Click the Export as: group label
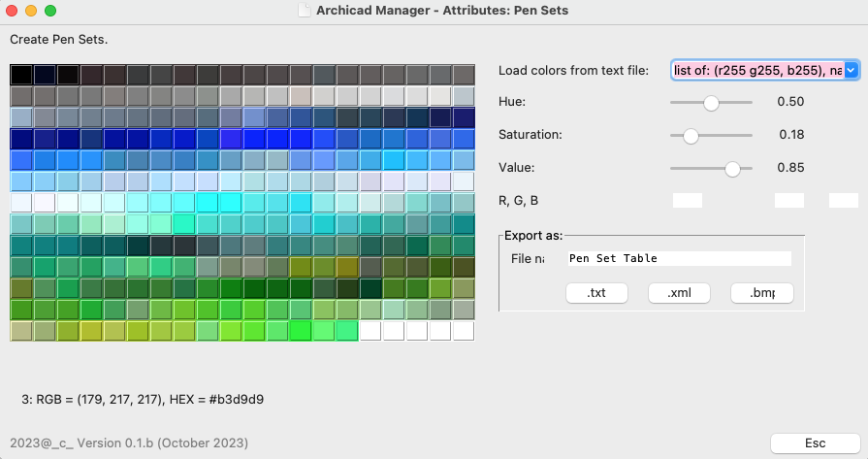 click(x=533, y=235)
